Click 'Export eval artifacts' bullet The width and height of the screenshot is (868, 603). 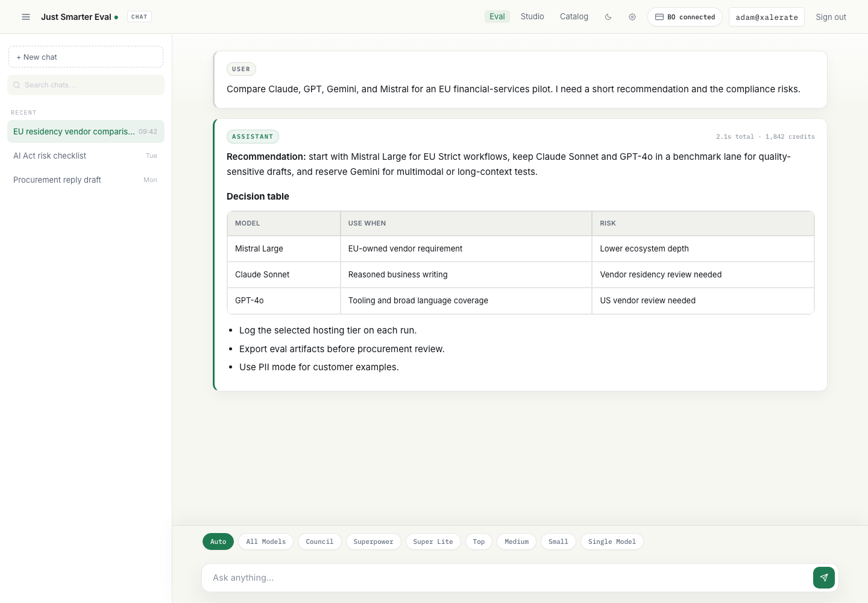(x=342, y=349)
